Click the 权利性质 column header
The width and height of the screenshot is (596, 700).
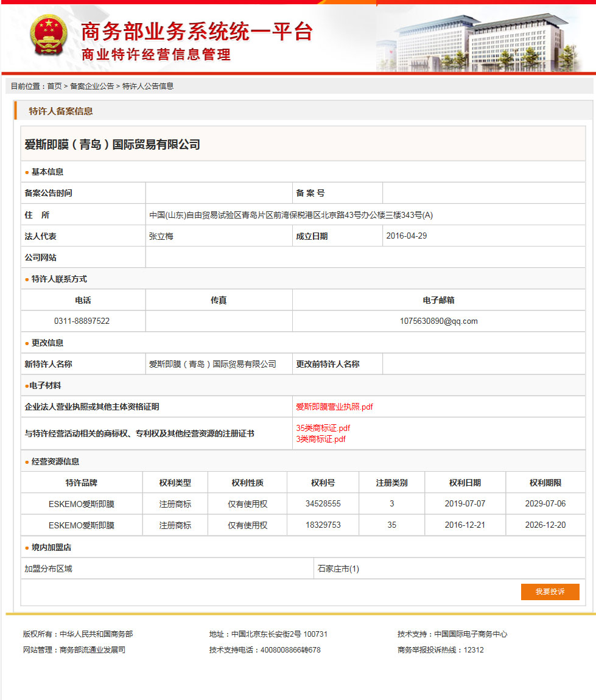[x=247, y=483]
